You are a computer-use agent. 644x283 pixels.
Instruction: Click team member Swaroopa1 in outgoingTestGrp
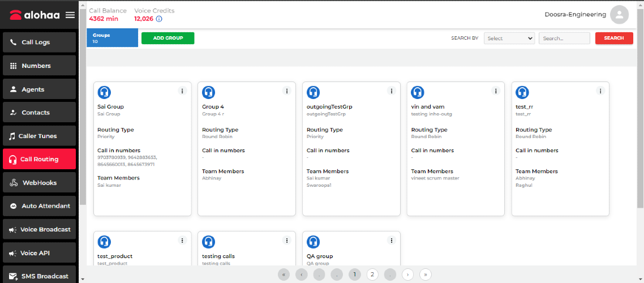click(x=319, y=185)
